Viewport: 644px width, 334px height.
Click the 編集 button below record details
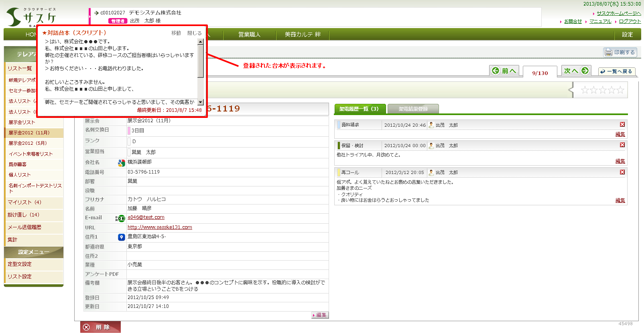coord(320,315)
